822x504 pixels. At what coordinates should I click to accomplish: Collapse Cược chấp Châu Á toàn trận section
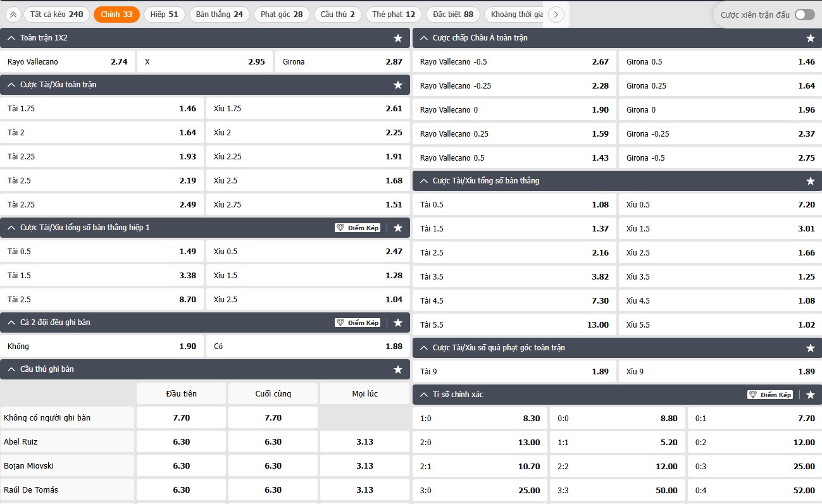[424, 38]
